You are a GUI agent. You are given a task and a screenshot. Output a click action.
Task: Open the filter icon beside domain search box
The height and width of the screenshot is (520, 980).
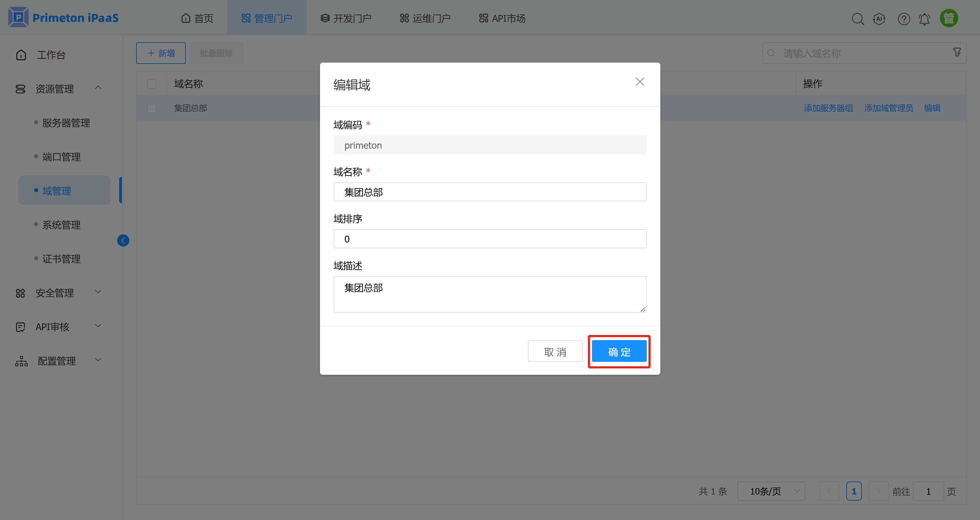click(957, 52)
